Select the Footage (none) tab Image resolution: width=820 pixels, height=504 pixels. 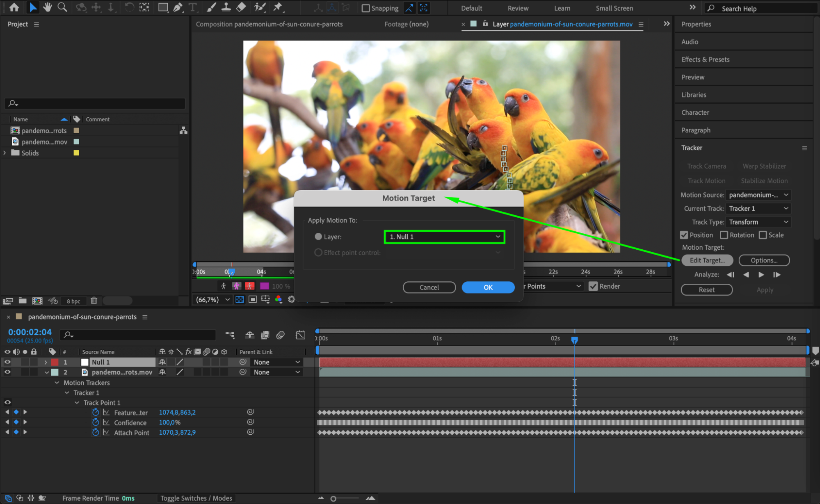pyautogui.click(x=406, y=24)
